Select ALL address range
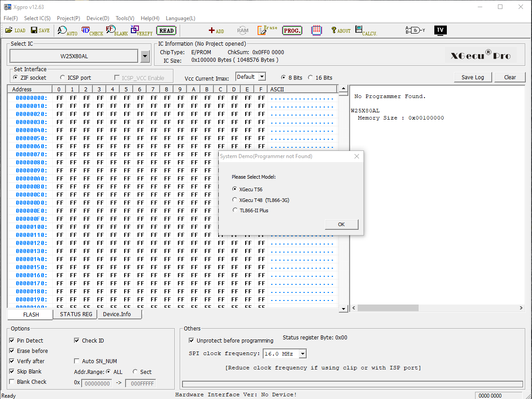The image size is (532, 399). pyautogui.click(x=108, y=372)
